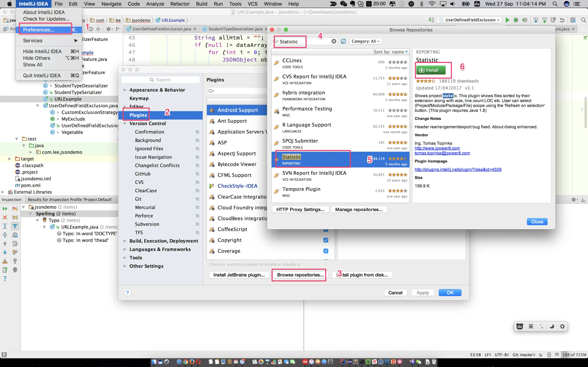The width and height of the screenshot is (588, 367).
Task: Click the help question mark in Preferences
Action: (127, 293)
